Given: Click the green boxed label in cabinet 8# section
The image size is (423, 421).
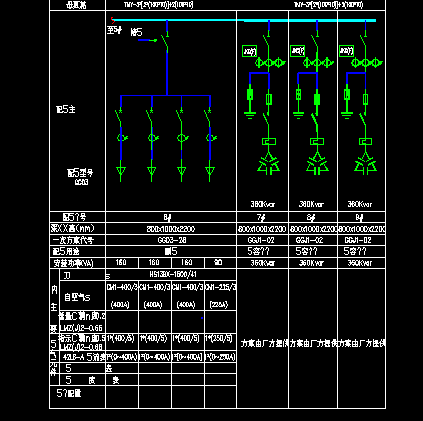Looking at the screenshot, I should click(297, 51).
